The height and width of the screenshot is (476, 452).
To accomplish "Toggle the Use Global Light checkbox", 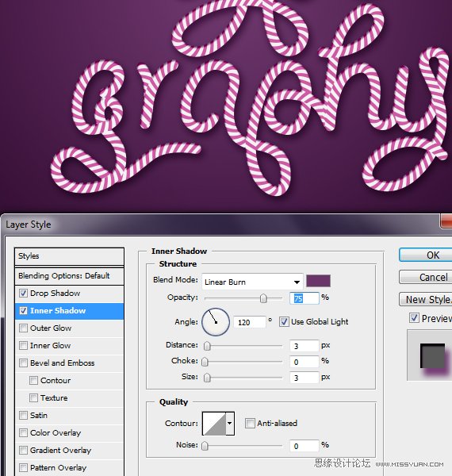I will (284, 322).
